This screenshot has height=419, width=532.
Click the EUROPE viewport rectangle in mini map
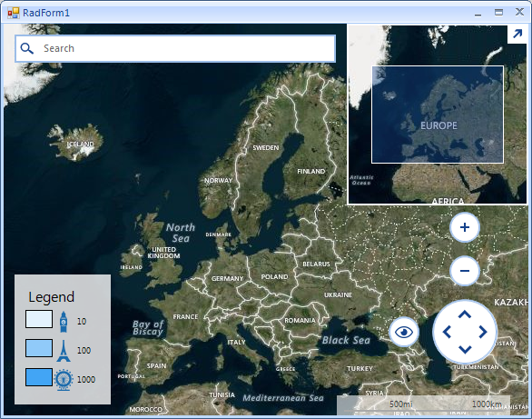pyautogui.click(x=438, y=115)
